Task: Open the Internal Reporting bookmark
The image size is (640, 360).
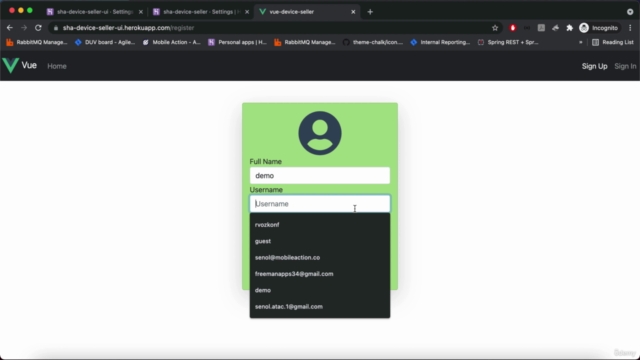Action: pyautogui.click(x=440, y=42)
